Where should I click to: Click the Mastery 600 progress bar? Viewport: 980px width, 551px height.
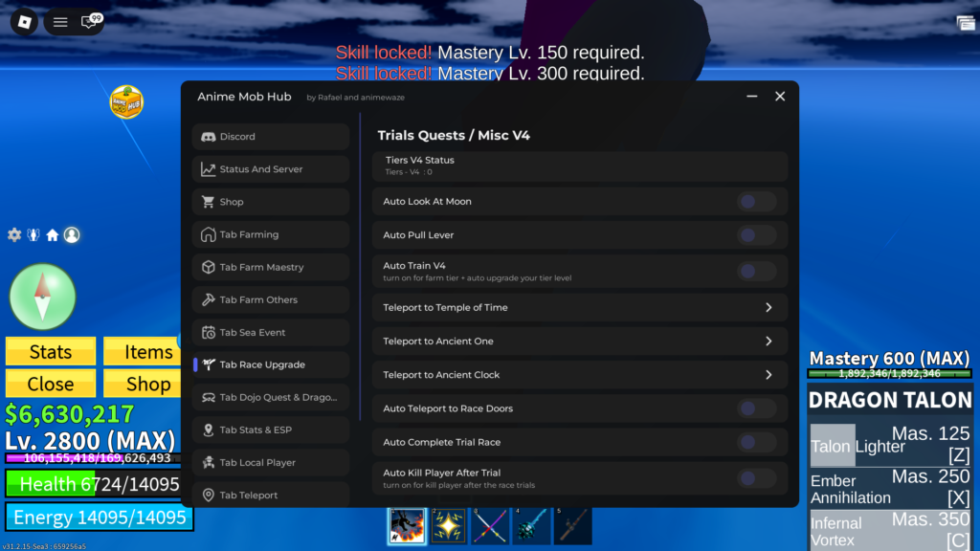[x=889, y=374]
